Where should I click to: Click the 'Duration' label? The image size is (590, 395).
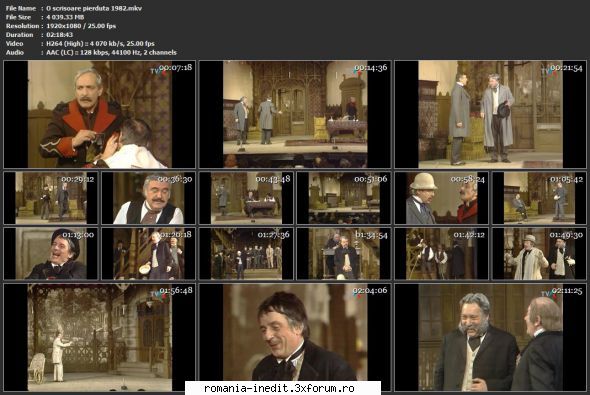click(20, 35)
